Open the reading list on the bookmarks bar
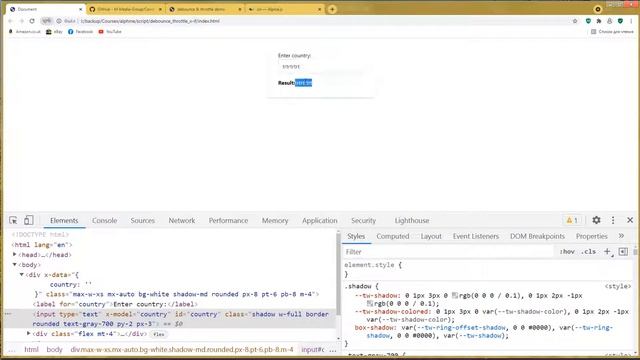 pyautogui.click(x=612, y=31)
